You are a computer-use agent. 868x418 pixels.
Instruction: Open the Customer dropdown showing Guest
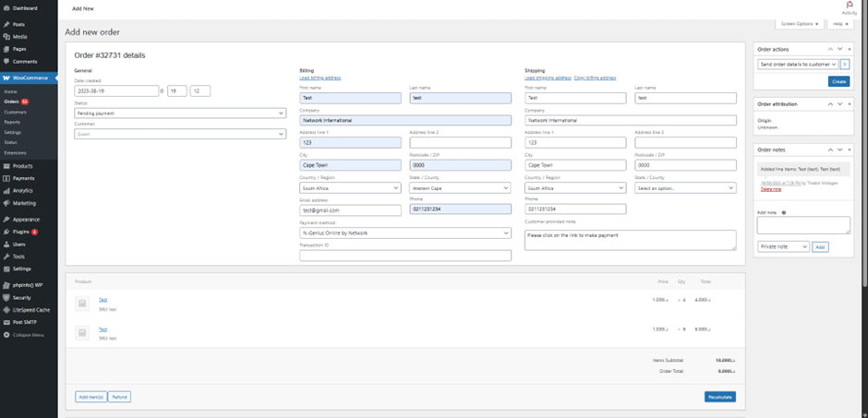point(180,134)
